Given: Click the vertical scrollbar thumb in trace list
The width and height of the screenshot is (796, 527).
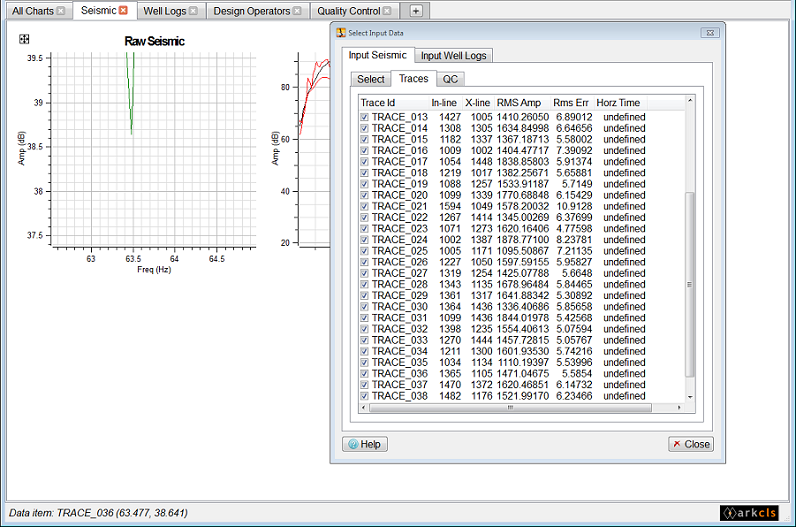Looking at the screenshot, I should pyautogui.click(x=689, y=284).
